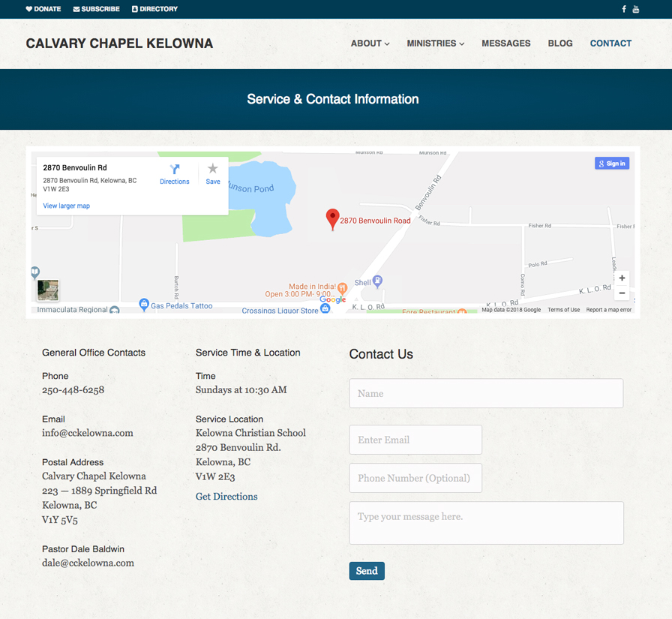Click Kelowna Christian School text
Viewport: 672px width, 619px height.
pyautogui.click(x=250, y=433)
